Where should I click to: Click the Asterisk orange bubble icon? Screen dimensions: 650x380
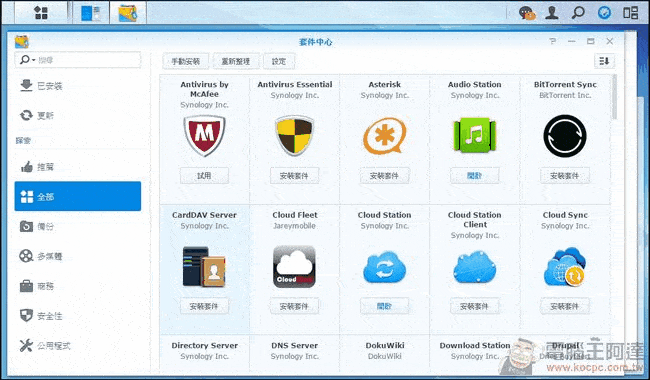[385, 136]
